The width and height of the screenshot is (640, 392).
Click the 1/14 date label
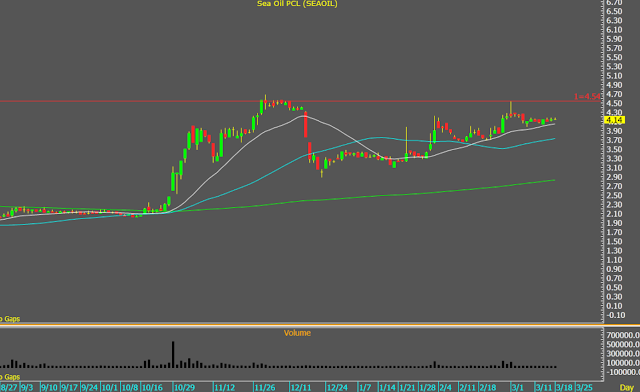tap(387, 387)
